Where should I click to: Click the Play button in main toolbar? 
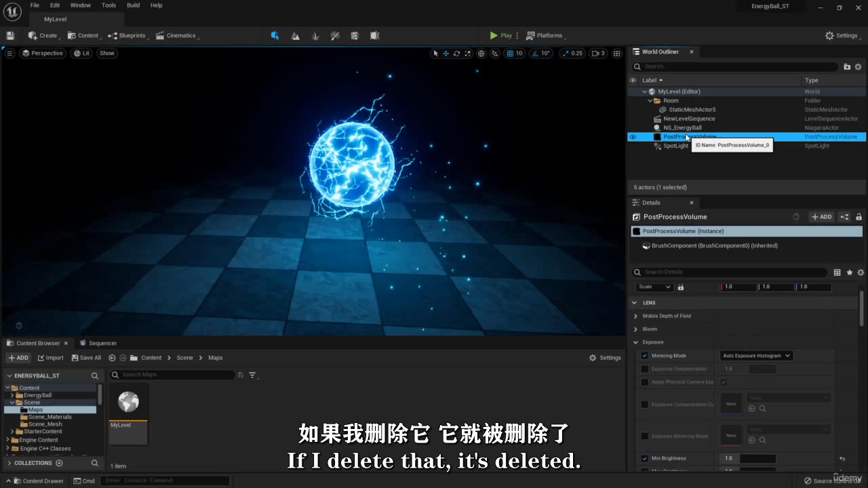pyautogui.click(x=501, y=35)
